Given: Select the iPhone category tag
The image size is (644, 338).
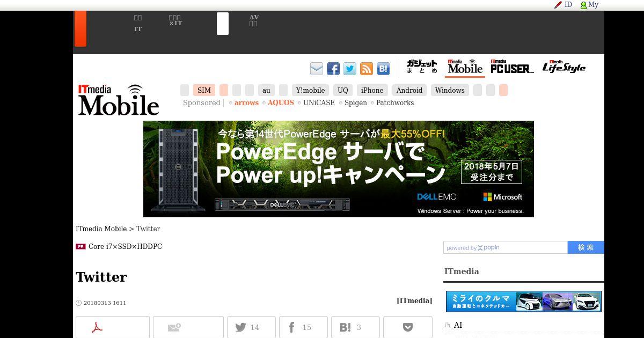Looking at the screenshot, I should (x=372, y=90).
